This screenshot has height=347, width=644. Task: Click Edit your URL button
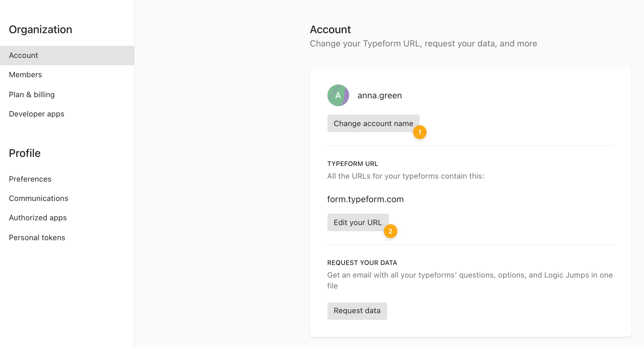pyautogui.click(x=358, y=222)
